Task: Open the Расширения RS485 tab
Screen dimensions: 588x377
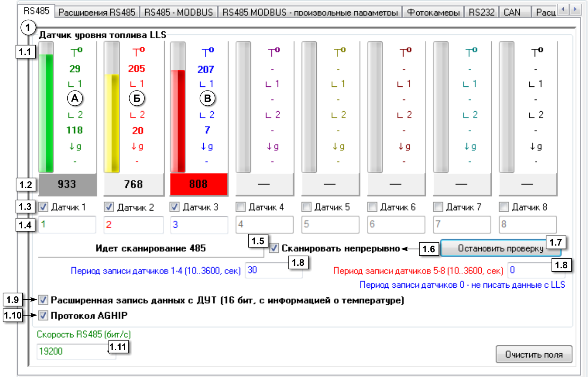Action: point(97,12)
